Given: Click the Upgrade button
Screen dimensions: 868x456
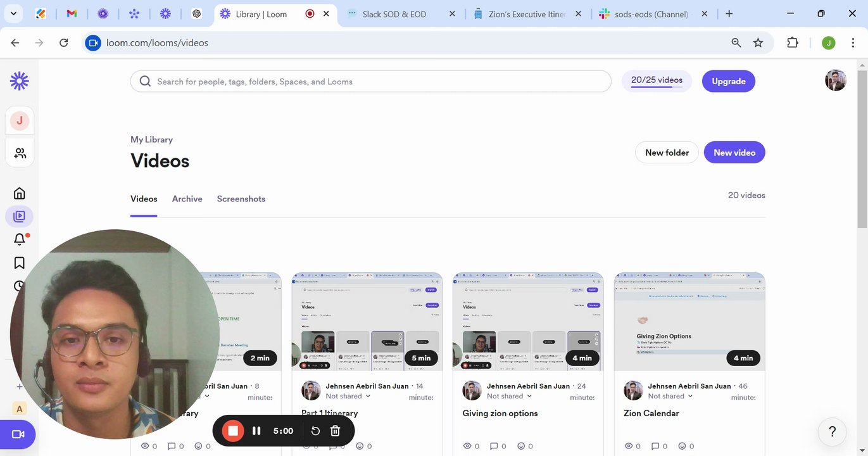Looking at the screenshot, I should (x=729, y=81).
